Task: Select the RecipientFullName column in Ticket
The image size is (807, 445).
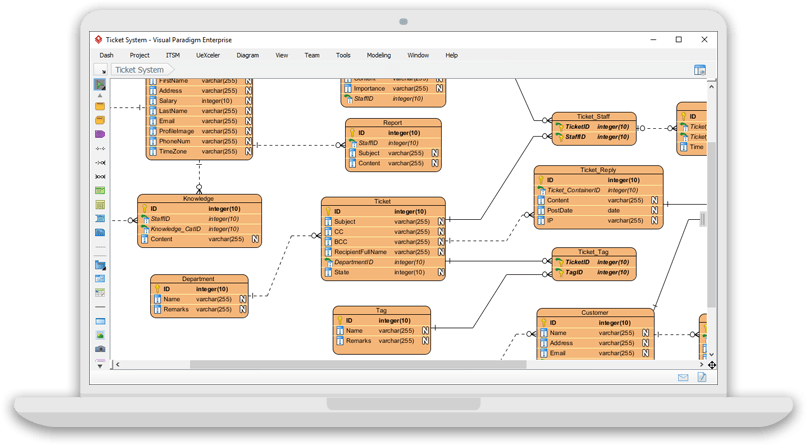Action: click(383, 252)
